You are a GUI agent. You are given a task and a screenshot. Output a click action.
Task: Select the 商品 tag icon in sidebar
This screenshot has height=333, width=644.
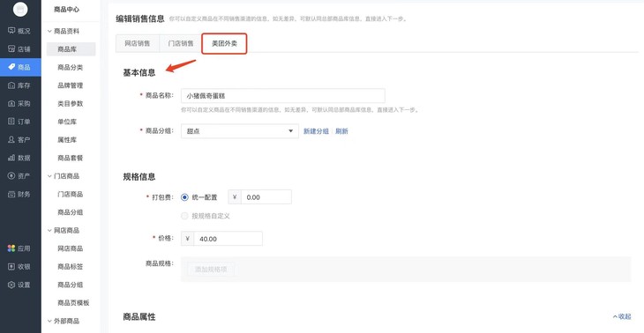pyautogui.click(x=11, y=67)
